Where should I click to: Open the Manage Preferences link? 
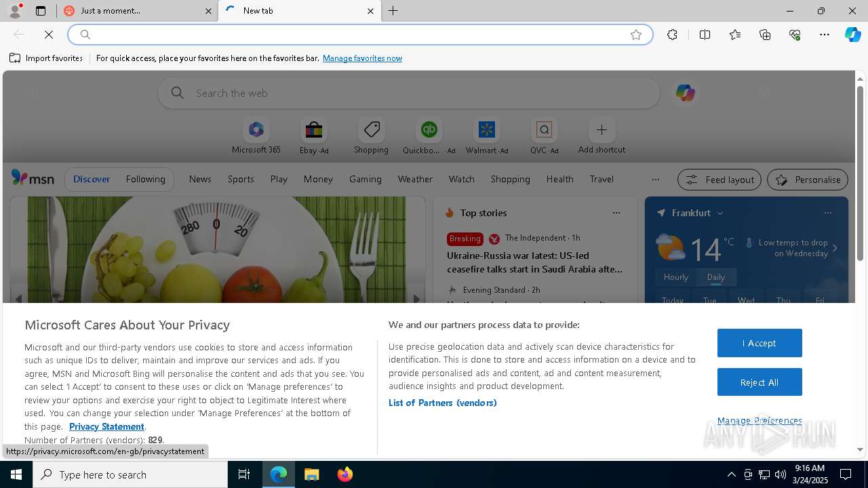(x=759, y=420)
